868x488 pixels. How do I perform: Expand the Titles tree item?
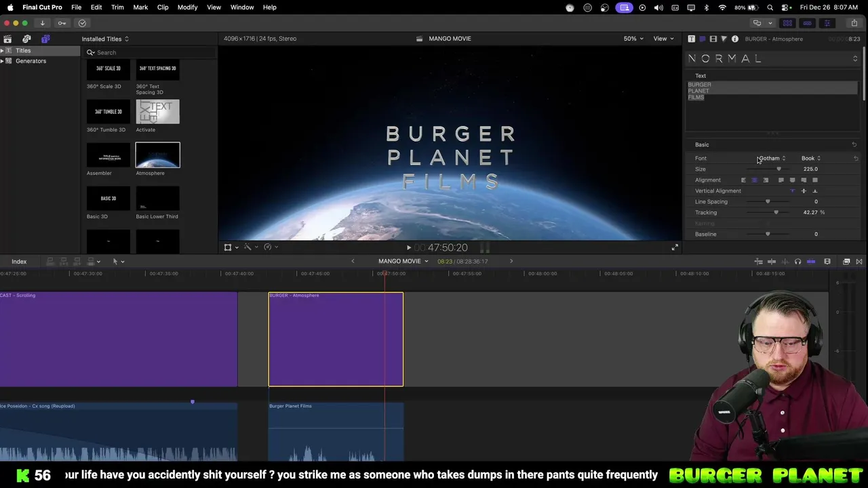pos(3,51)
